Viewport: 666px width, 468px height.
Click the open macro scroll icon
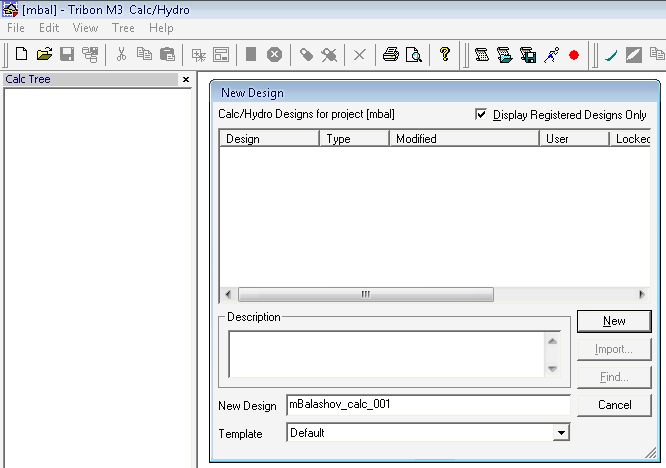(x=505, y=55)
